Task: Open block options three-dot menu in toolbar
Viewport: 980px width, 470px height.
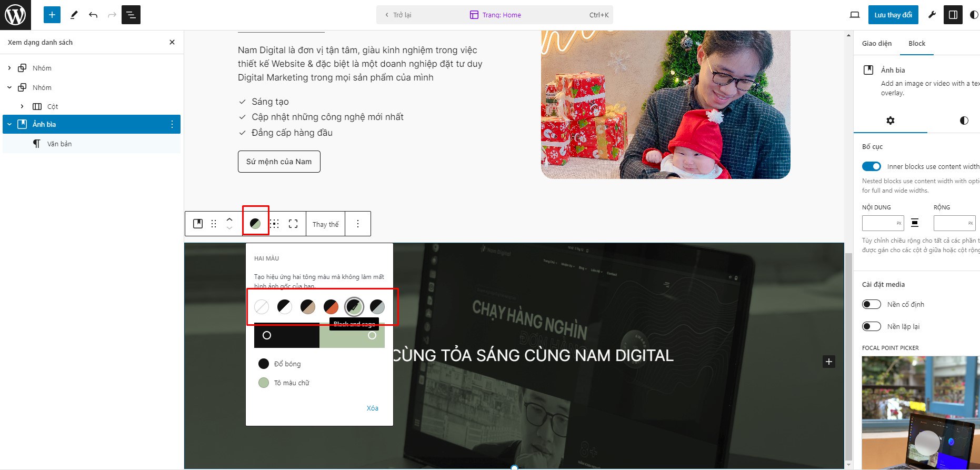Action: pyautogui.click(x=358, y=224)
